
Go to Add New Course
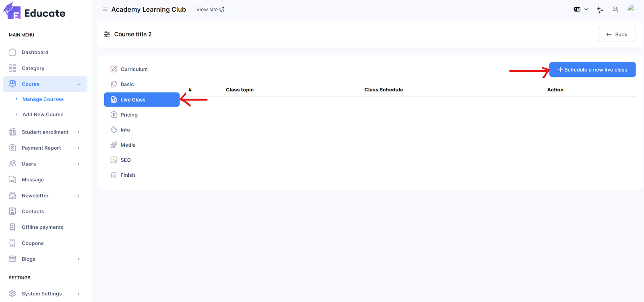[x=43, y=115]
